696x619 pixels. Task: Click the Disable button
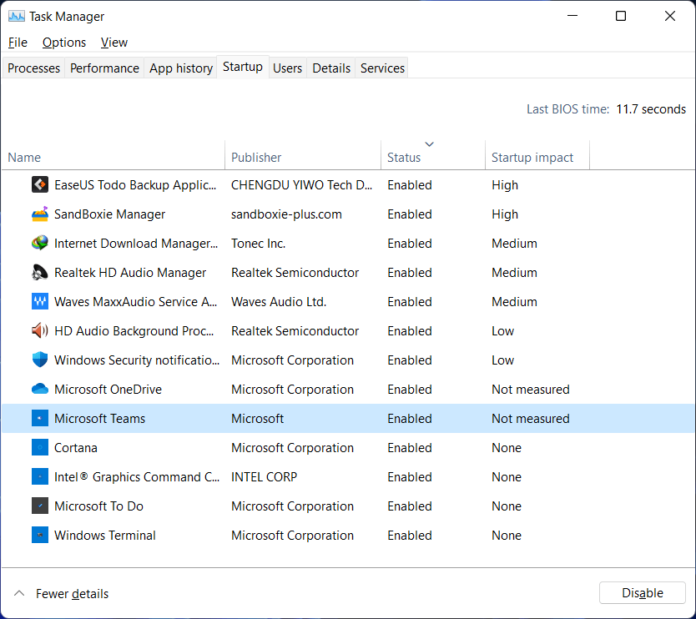pyautogui.click(x=642, y=593)
